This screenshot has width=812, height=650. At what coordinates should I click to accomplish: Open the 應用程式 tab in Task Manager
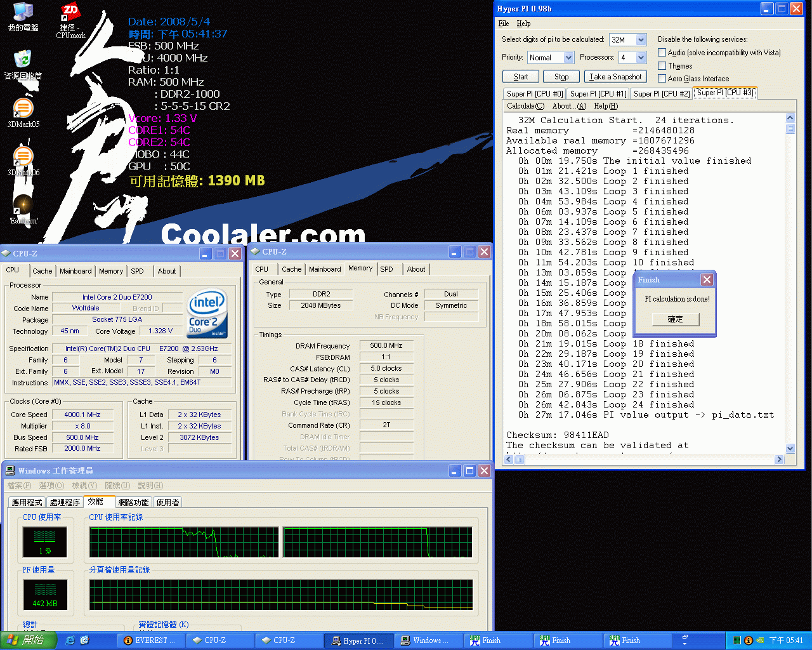tap(27, 502)
